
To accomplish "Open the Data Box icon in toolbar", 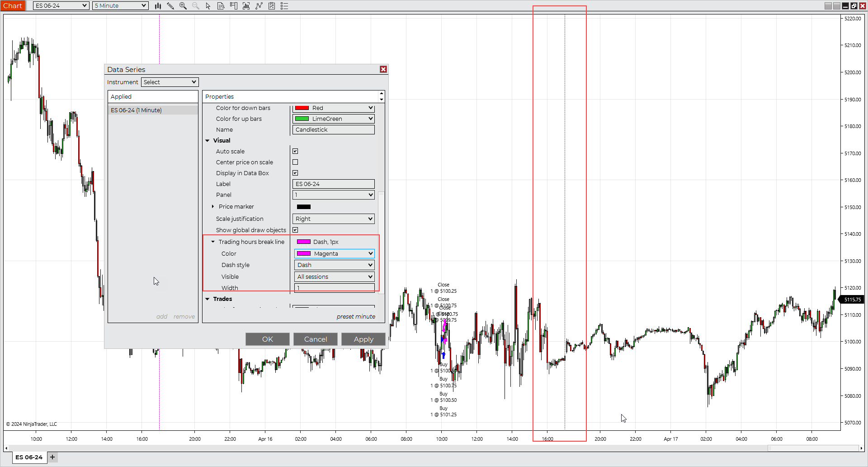I will coord(221,6).
